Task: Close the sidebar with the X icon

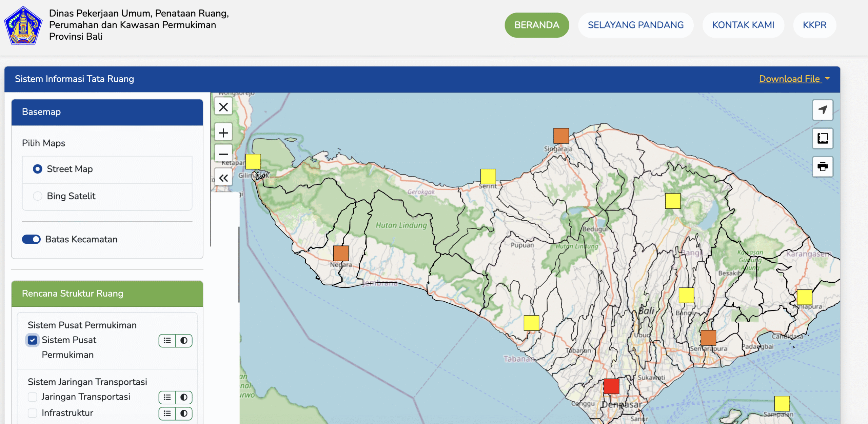Action: click(x=223, y=107)
